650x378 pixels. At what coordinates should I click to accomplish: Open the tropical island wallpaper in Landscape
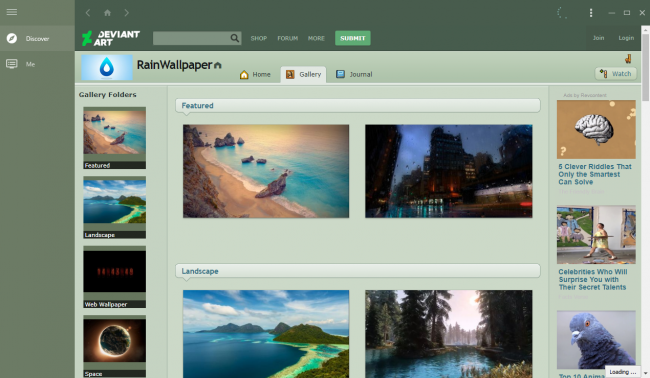266,334
